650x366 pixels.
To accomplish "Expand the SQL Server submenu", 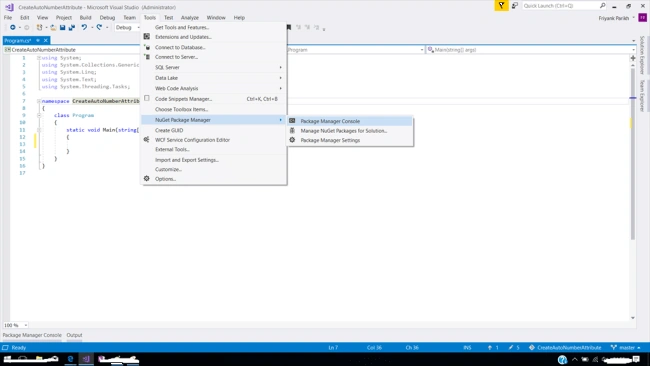I will click(x=213, y=67).
